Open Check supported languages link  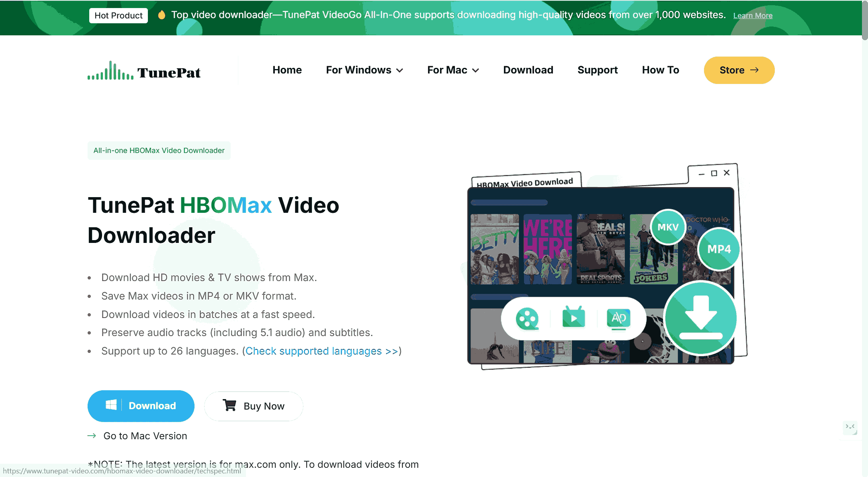(321, 351)
